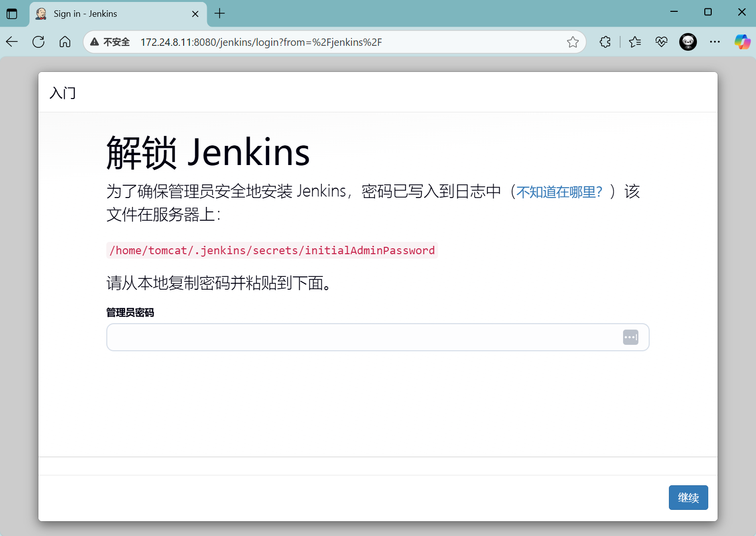756x536 pixels.
Task: Open a new browser tab
Action: tap(220, 14)
